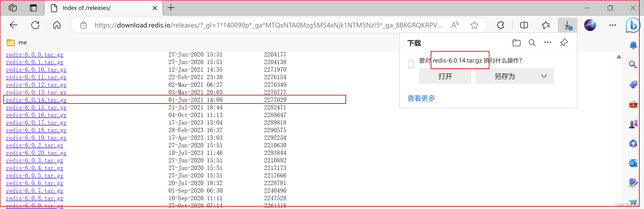The image size is (644, 209).
Task: Toggle the vertical tabs icon
Action: click(33, 8)
